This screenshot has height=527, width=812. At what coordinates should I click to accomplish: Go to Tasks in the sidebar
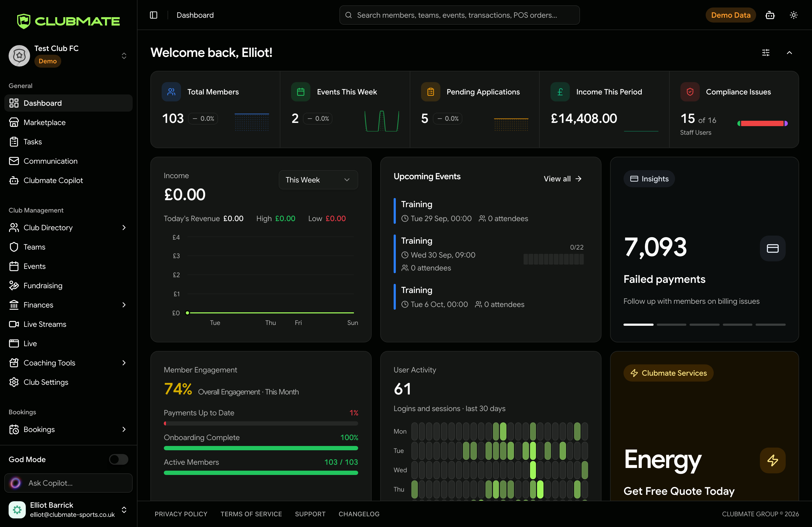pos(68,142)
